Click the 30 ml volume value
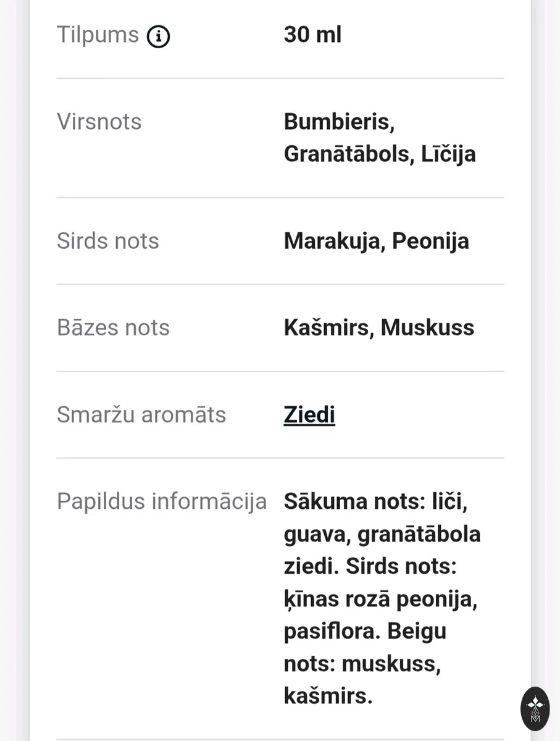The image size is (560, 741). tap(312, 35)
